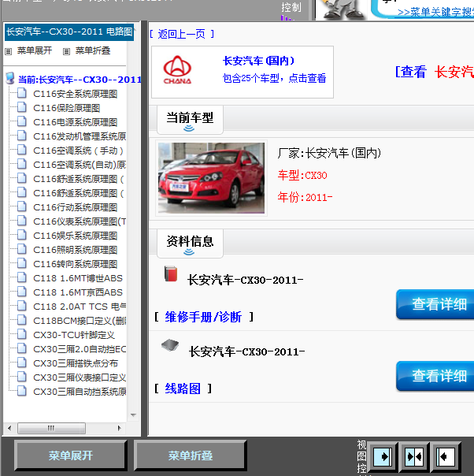This screenshot has width=474, height=476.
Task: Open C116娱乐系统原理图 tree item
Action: click(x=76, y=236)
